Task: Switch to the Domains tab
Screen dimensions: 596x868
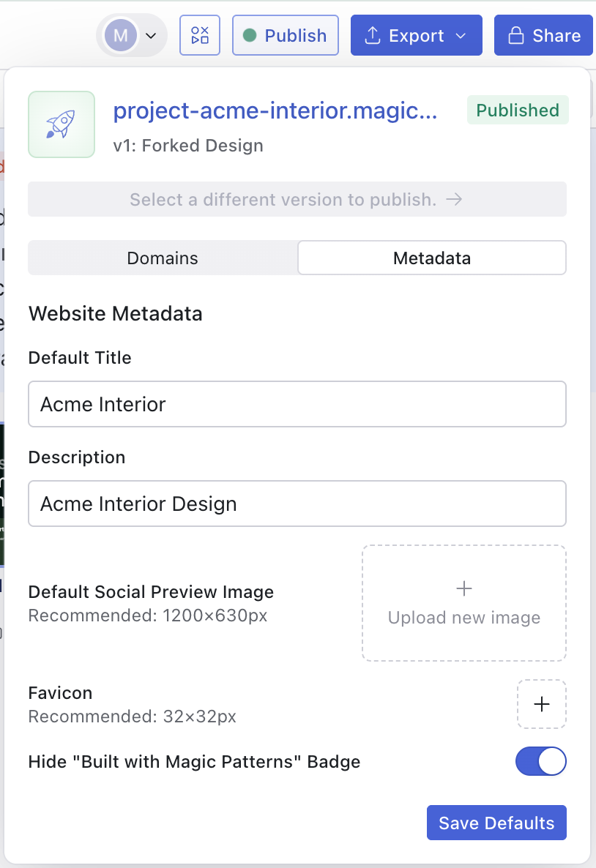Action: click(x=162, y=258)
